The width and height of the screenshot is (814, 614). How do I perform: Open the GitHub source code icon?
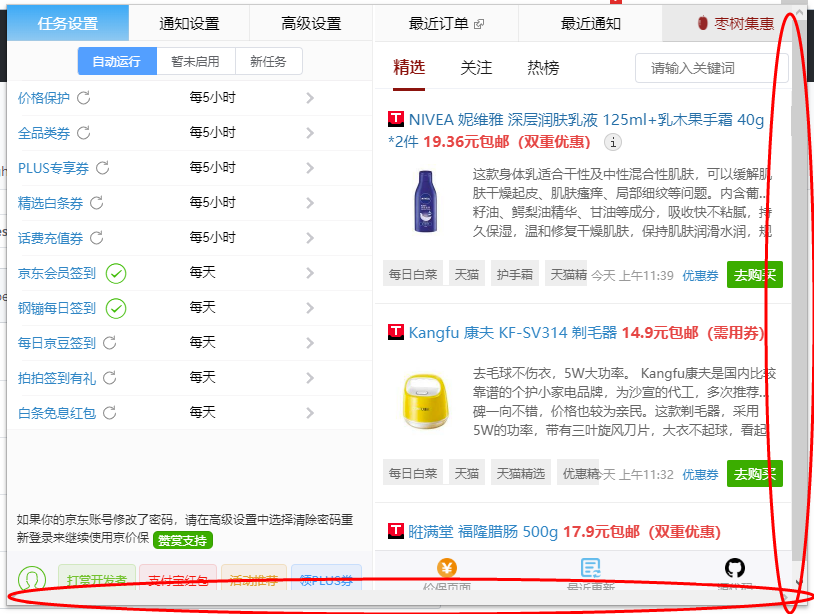pos(735,568)
